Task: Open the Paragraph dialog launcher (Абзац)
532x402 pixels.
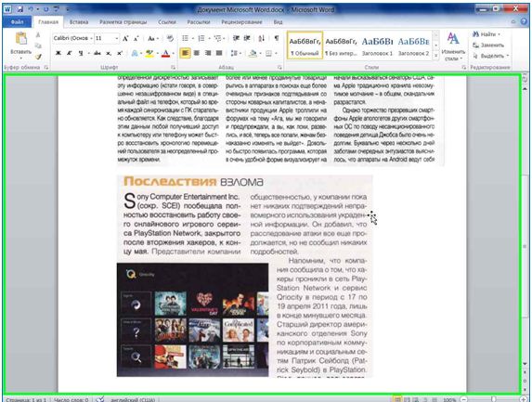Action: click(x=279, y=68)
